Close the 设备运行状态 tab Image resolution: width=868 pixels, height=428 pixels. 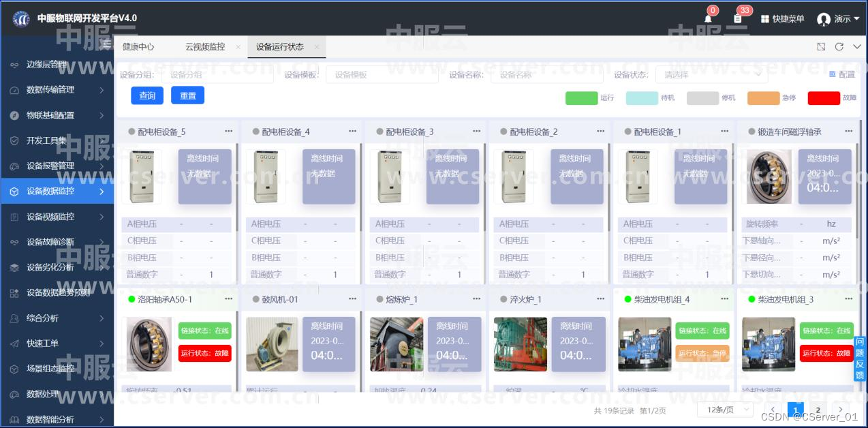tap(317, 47)
